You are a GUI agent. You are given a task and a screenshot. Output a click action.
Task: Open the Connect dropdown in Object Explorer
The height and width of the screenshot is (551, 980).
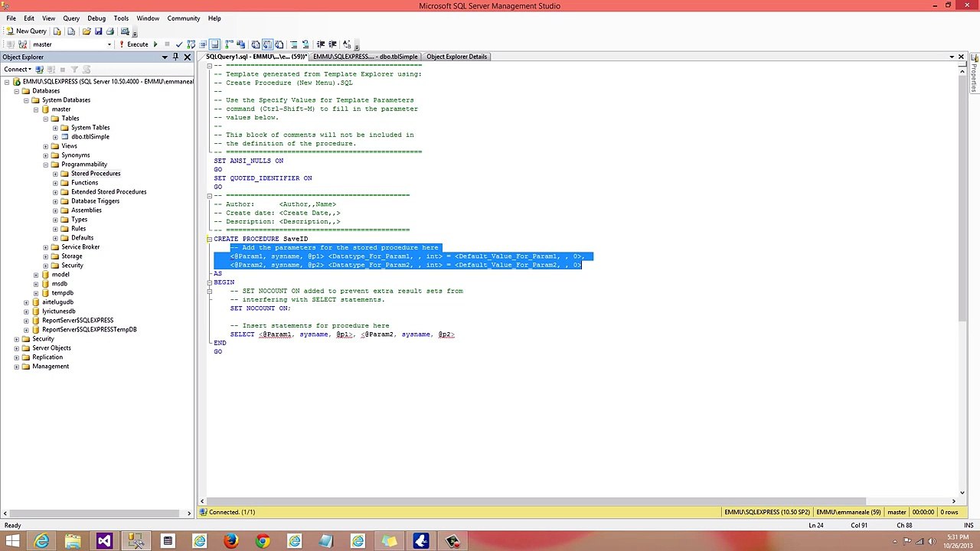pos(18,69)
